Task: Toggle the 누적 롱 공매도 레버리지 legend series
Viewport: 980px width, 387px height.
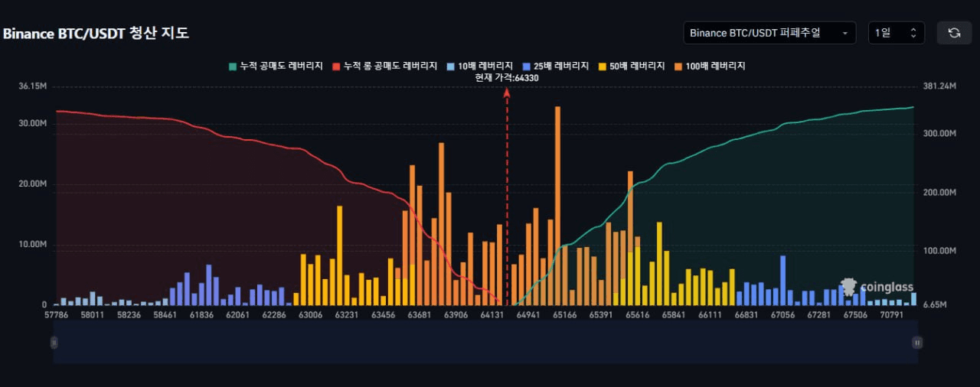Action: pos(385,67)
